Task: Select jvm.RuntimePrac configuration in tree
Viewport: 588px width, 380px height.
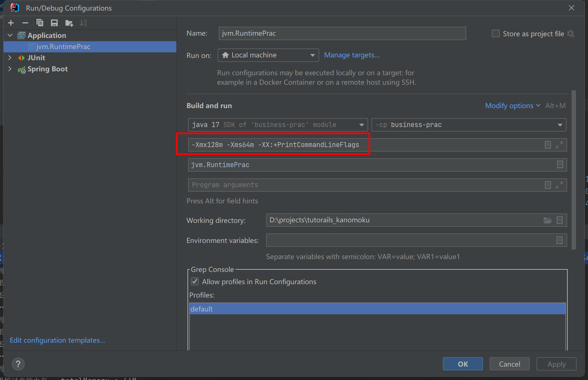Action: coord(90,47)
